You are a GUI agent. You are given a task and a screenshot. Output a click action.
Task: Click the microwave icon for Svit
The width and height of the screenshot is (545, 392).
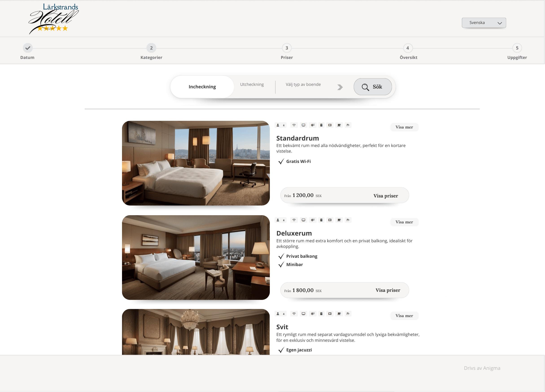point(330,314)
